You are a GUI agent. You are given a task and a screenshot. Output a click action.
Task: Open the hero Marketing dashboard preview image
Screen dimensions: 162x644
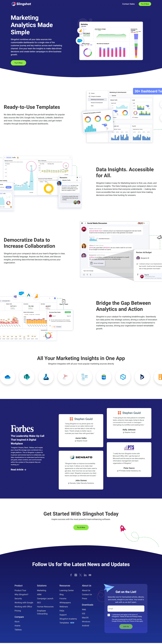(111, 41)
